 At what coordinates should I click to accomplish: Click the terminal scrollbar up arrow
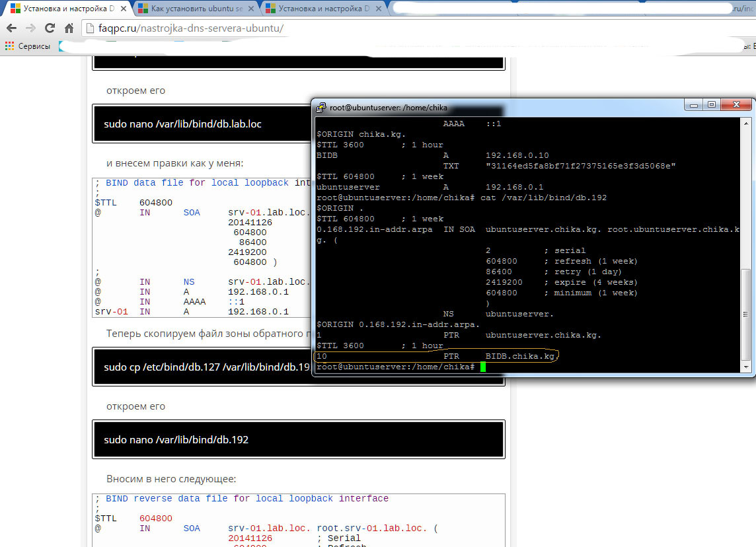coord(746,124)
